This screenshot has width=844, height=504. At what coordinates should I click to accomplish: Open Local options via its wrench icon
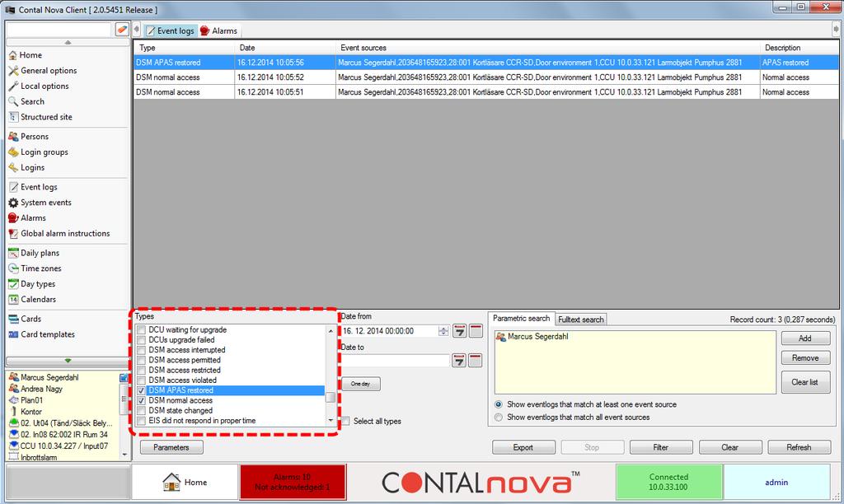click(x=13, y=86)
